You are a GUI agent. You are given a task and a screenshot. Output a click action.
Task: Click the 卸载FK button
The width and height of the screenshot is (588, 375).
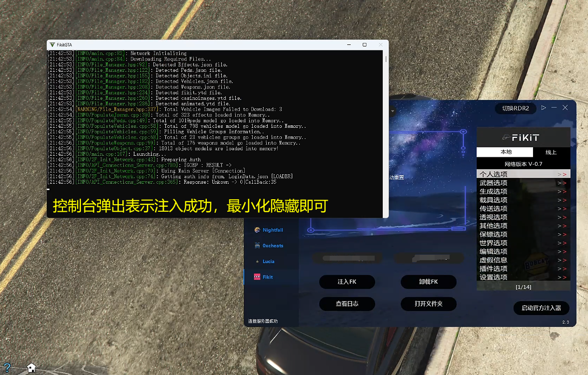tap(428, 282)
